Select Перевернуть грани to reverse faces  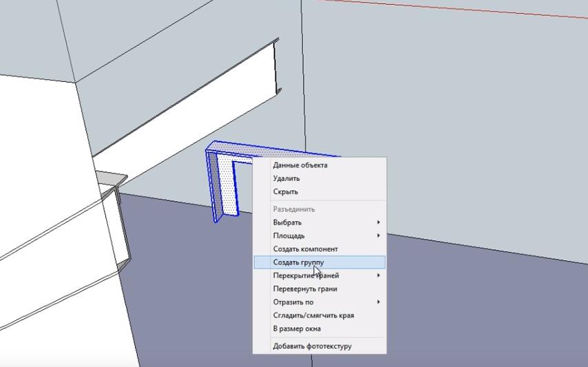[x=305, y=289]
